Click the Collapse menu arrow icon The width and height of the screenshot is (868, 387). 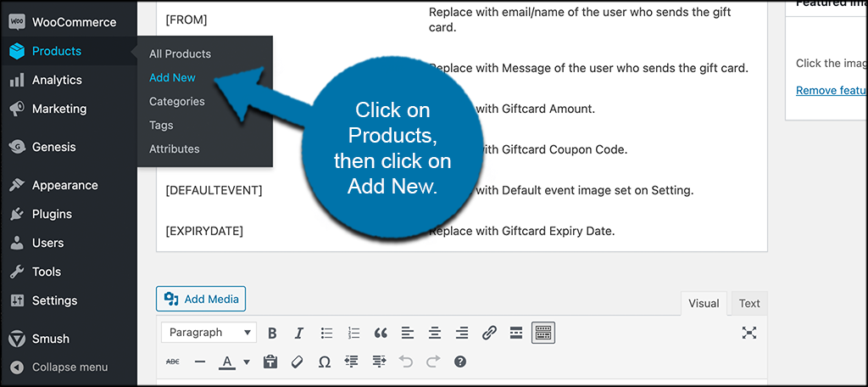point(17,367)
